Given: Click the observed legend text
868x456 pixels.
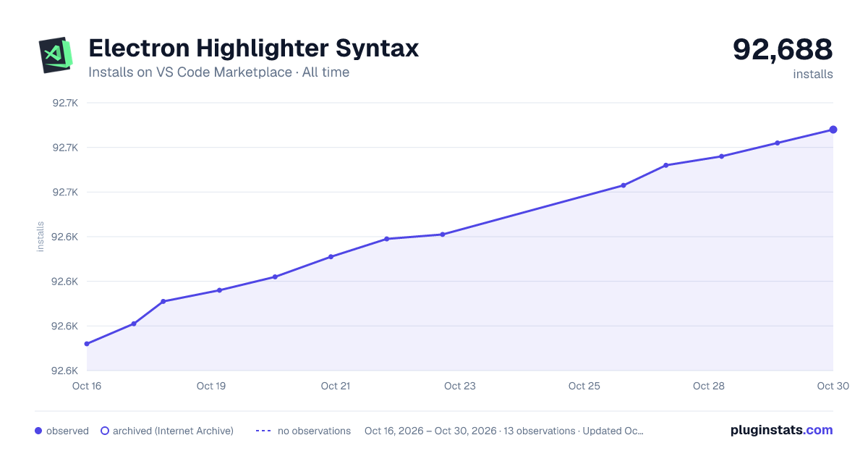Looking at the screenshot, I should (67, 431).
